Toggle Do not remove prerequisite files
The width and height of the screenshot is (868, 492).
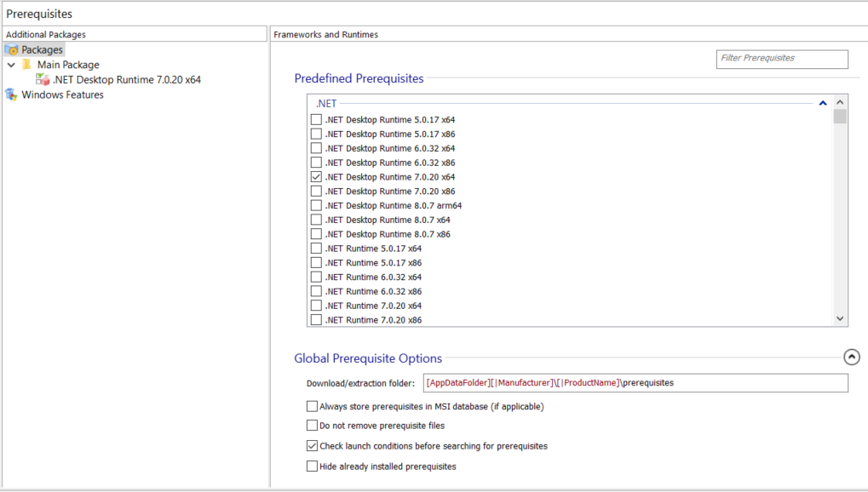(x=312, y=426)
